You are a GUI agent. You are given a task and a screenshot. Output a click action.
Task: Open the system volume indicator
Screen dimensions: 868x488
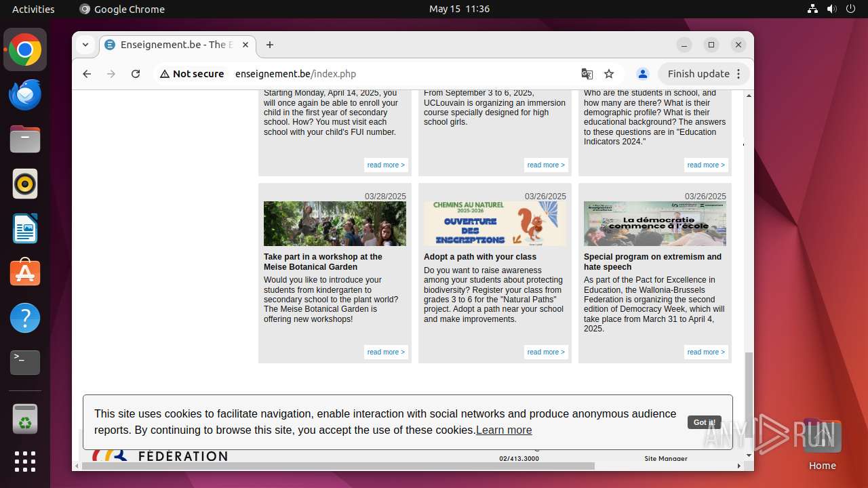[x=832, y=9]
